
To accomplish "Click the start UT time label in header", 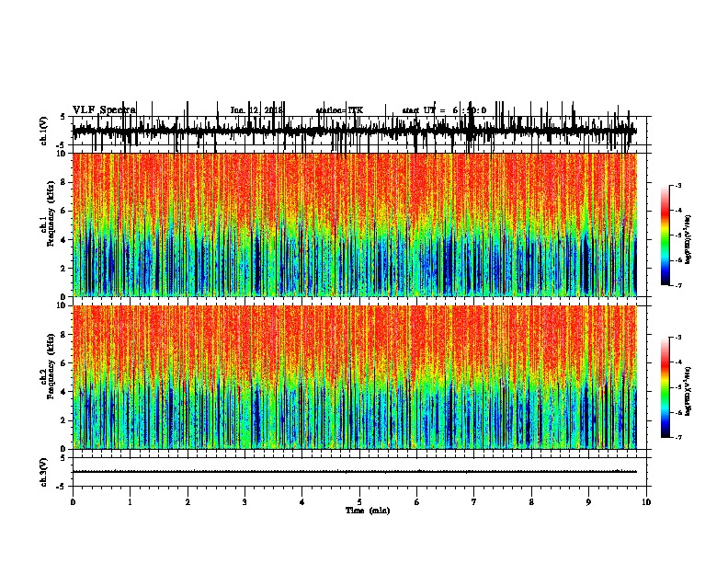I will pyautogui.click(x=444, y=110).
